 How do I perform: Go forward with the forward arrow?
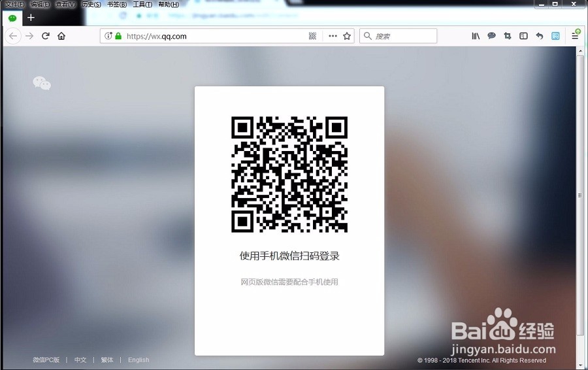[29, 36]
